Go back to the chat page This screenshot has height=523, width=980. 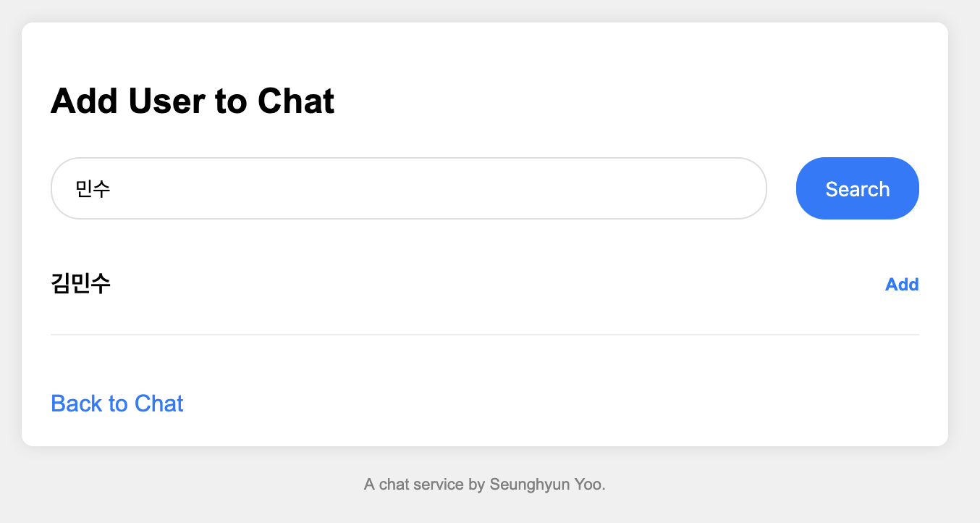tap(117, 403)
